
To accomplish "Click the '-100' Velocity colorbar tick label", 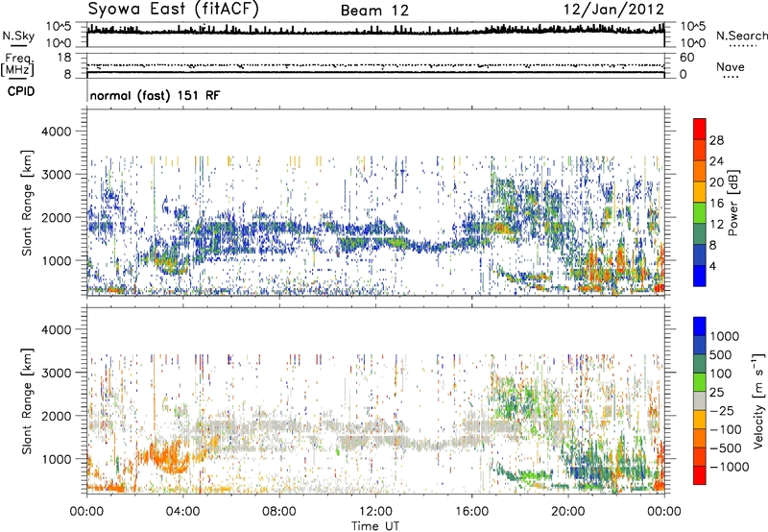I will pos(726,429).
